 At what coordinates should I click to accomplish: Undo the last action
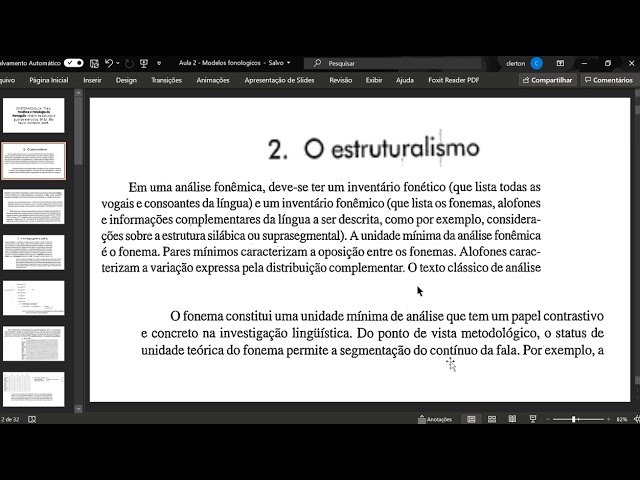pos(109,63)
